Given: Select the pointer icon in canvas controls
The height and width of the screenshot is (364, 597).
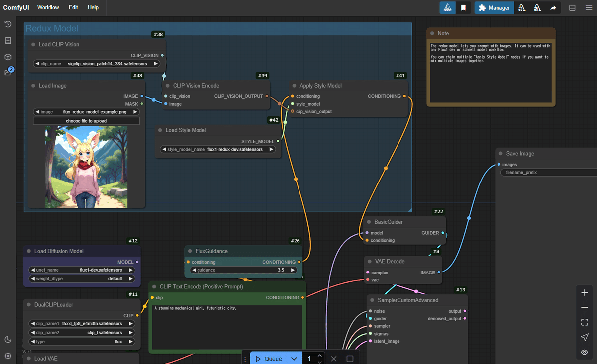Looking at the screenshot, I should click(x=584, y=337).
